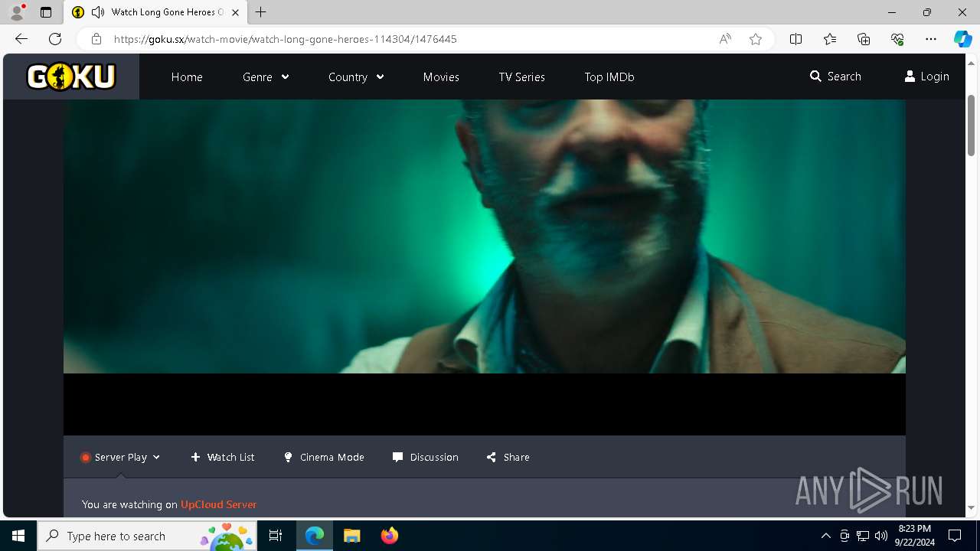
Task: Open the Favorites list
Action: 830,39
